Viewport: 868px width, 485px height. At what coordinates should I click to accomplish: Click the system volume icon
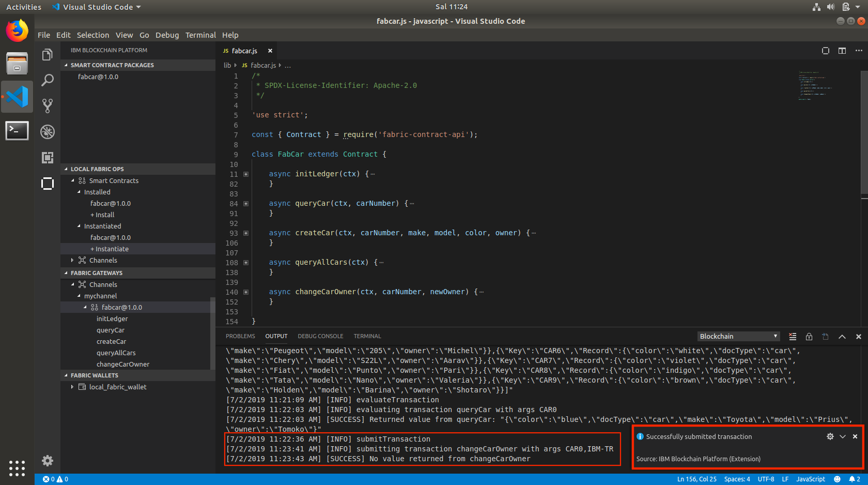tap(830, 7)
